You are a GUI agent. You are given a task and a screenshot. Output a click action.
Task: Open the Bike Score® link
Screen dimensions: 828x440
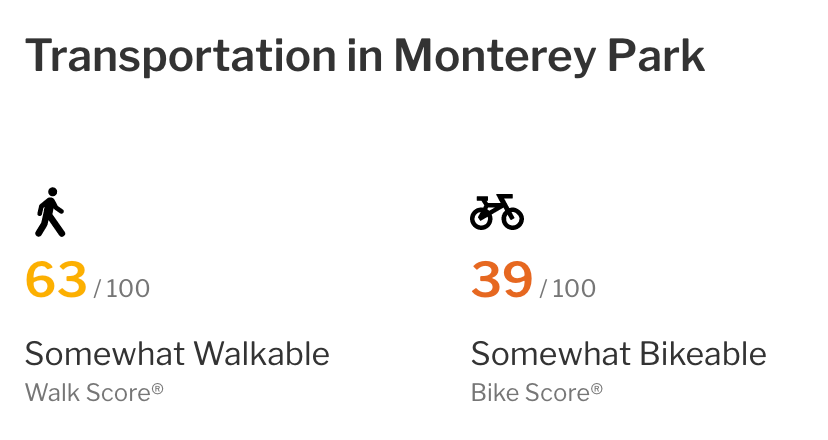(537, 392)
